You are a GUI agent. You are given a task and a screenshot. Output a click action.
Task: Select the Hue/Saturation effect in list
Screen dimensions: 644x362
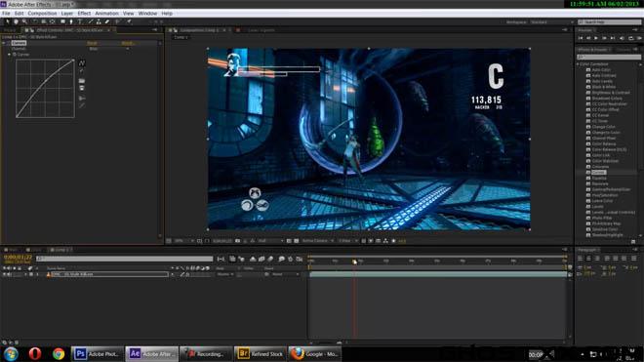pos(605,195)
